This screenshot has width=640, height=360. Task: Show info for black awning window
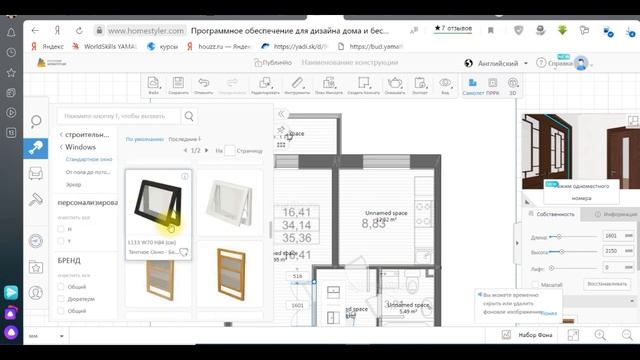(x=185, y=176)
